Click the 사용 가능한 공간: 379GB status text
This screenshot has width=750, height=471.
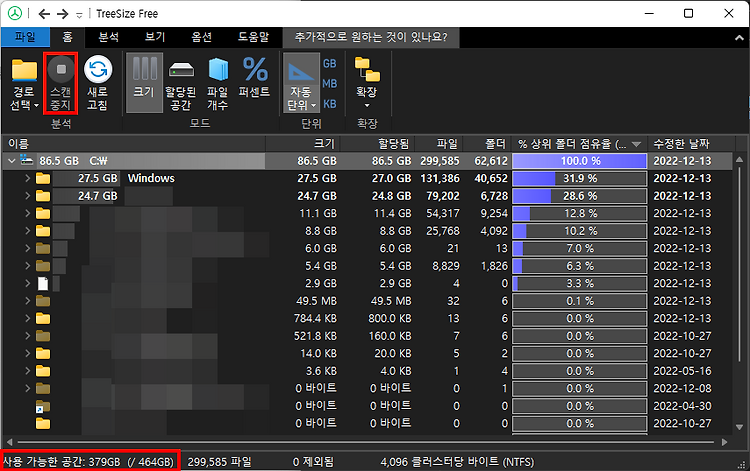[x=89, y=462]
